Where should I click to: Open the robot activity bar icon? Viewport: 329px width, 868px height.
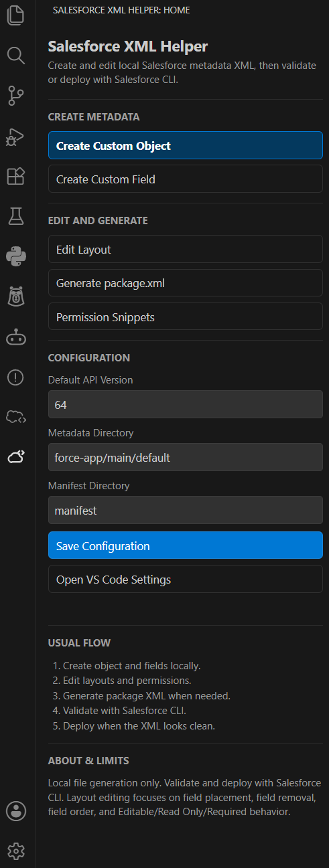coord(15,337)
